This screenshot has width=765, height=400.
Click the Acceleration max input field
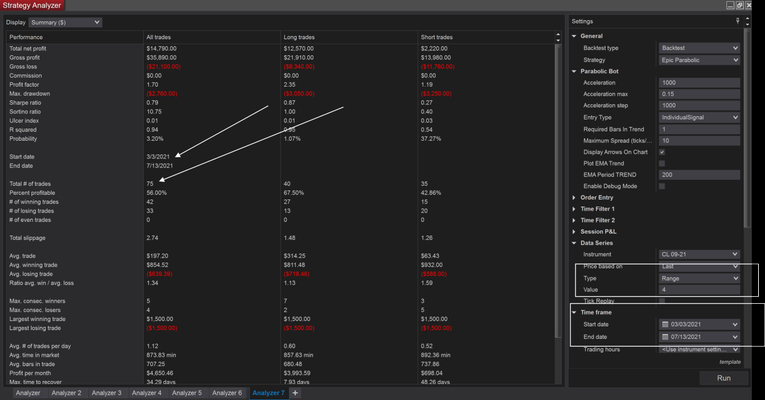(x=699, y=94)
